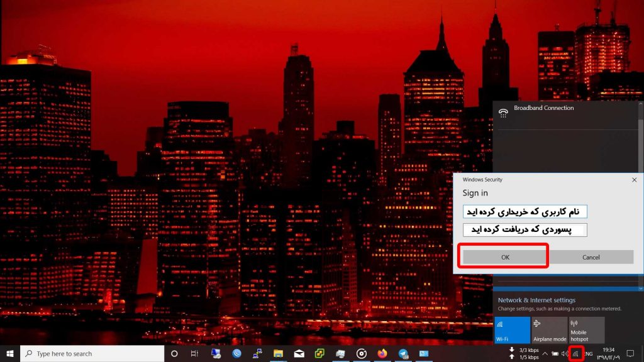
Task: Click the Cortana circle icon
Action: pyautogui.click(x=174, y=354)
